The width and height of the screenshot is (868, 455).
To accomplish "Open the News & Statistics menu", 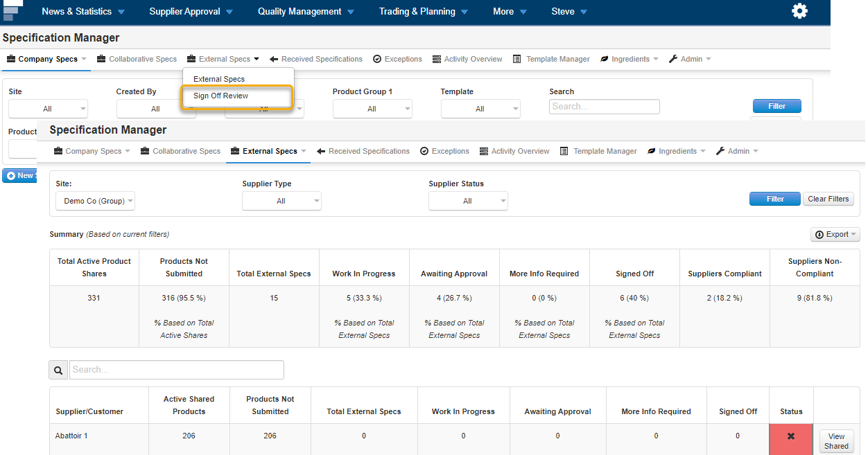I will click(x=83, y=11).
